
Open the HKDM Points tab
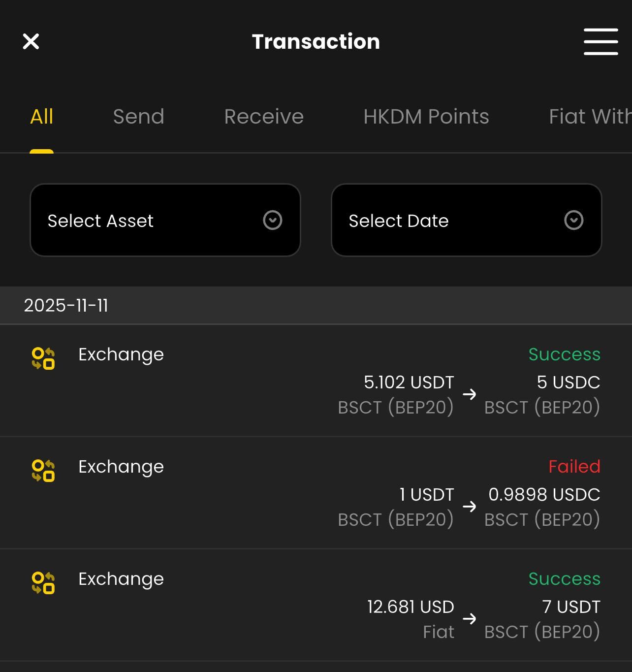[x=426, y=117]
